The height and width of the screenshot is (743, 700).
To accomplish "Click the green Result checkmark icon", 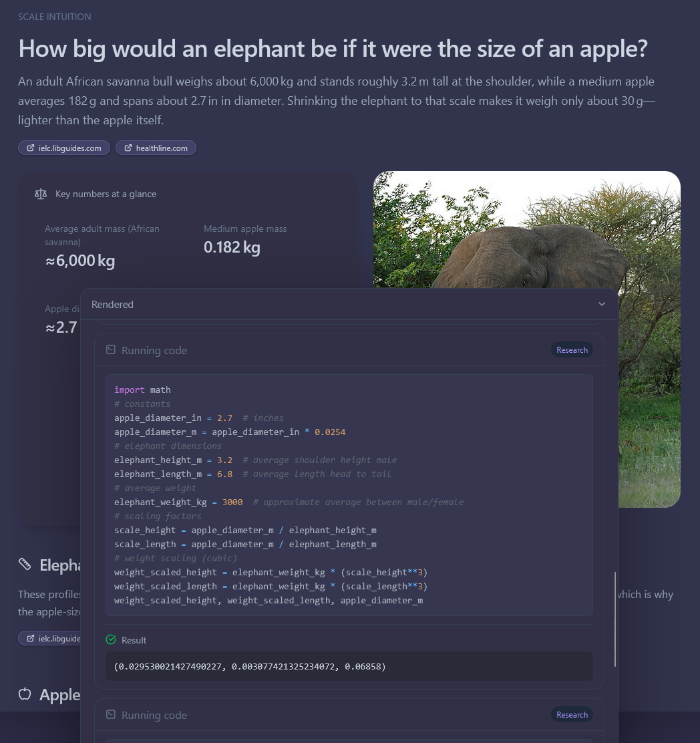I will click(x=111, y=639).
